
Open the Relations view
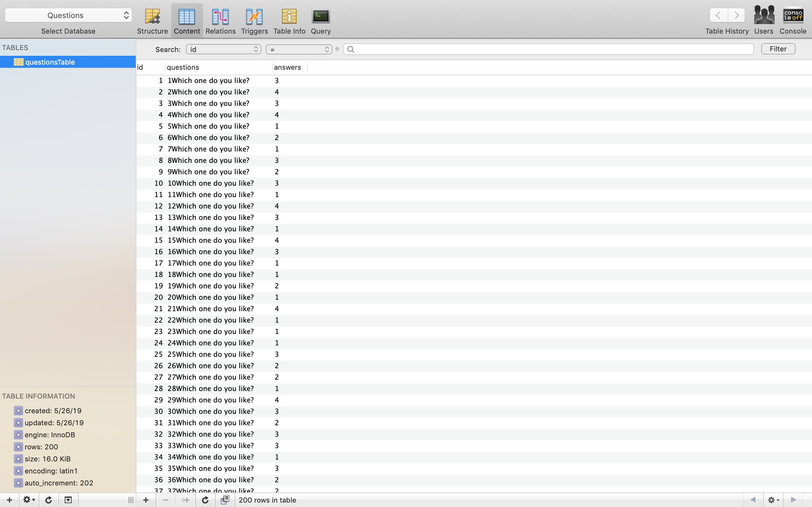coord(220,21)
